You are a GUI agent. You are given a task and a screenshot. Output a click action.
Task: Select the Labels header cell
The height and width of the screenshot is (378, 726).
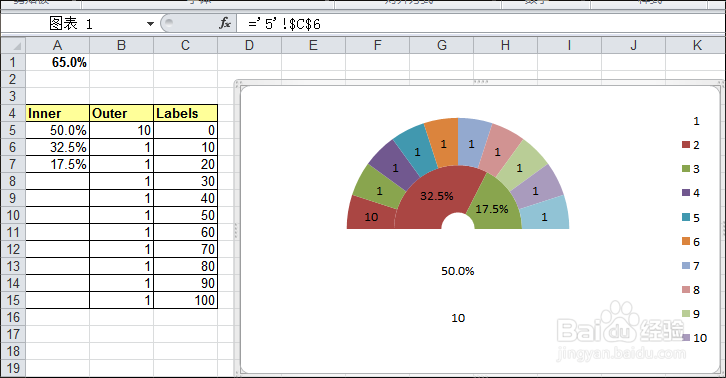pos(185,113)
